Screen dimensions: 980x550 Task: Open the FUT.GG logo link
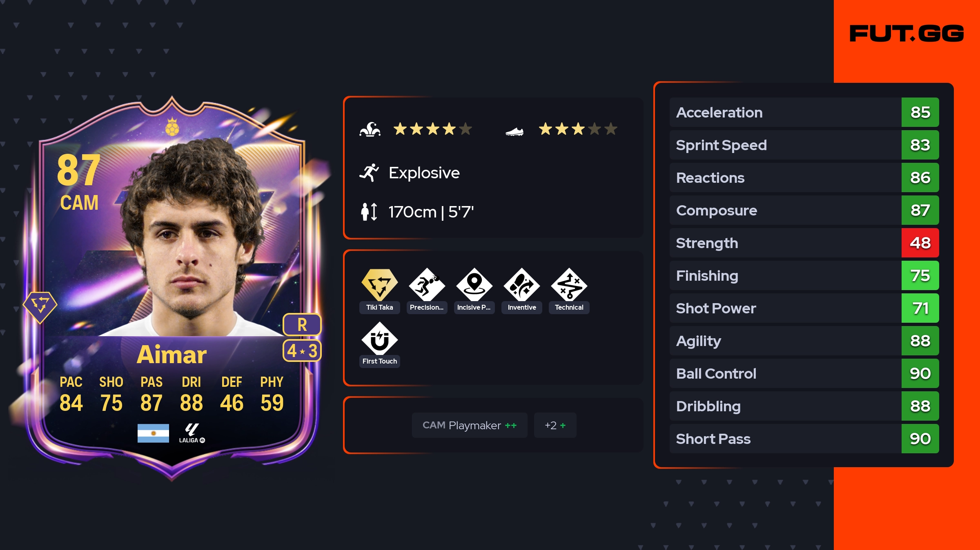tap(906, 33)
